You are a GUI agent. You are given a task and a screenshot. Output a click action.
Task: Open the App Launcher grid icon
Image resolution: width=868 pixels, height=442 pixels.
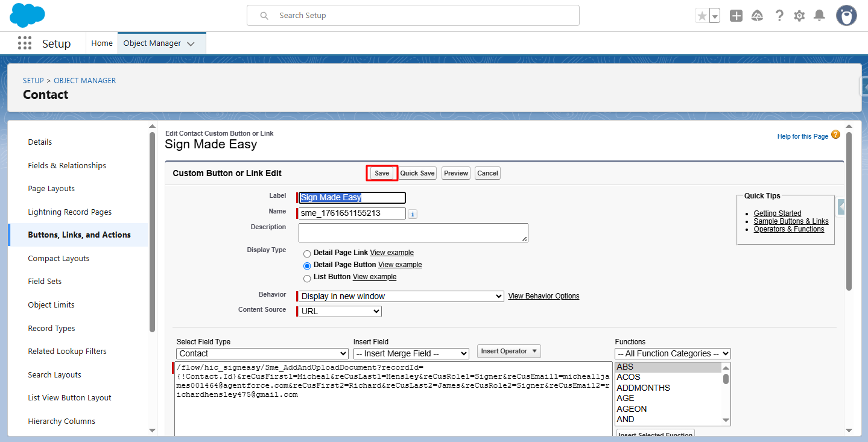pos(25,43)
